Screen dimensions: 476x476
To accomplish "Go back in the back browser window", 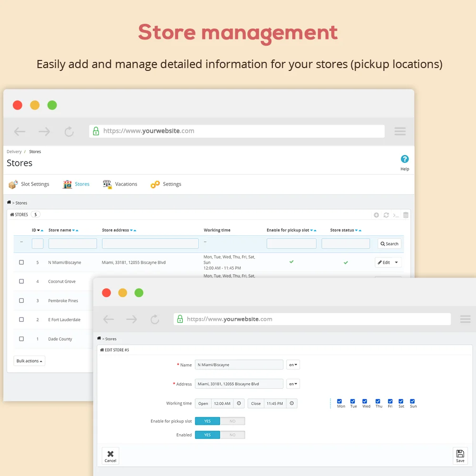I will coord(20,131).
